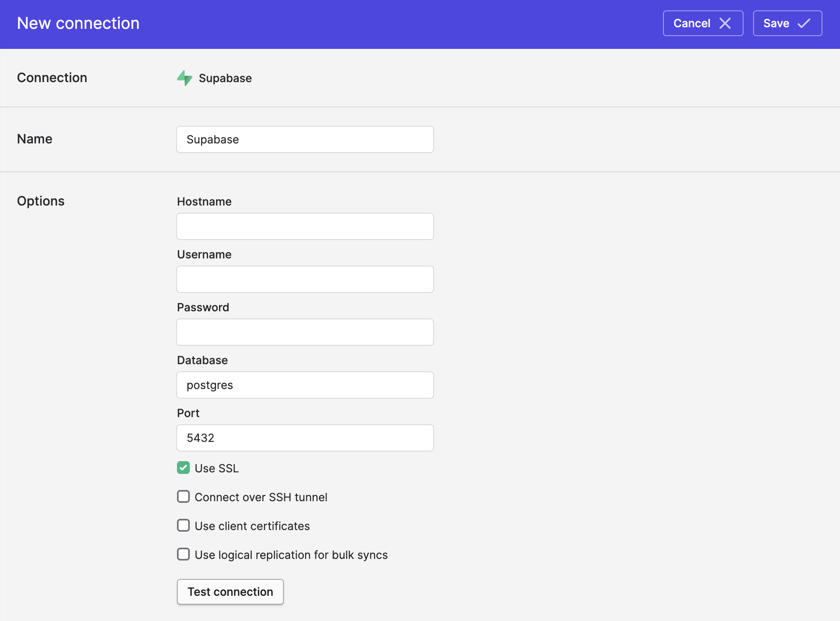Click the Supabase connection type label
Image resolution: width=840 pixels, height=621 pixels.
(x=225, y=78)
